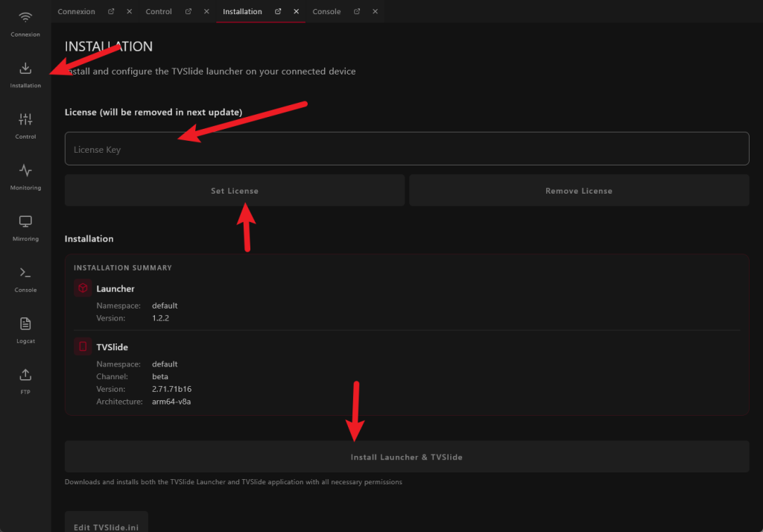Open the Console sidebar panel

[x=25, y=278]
